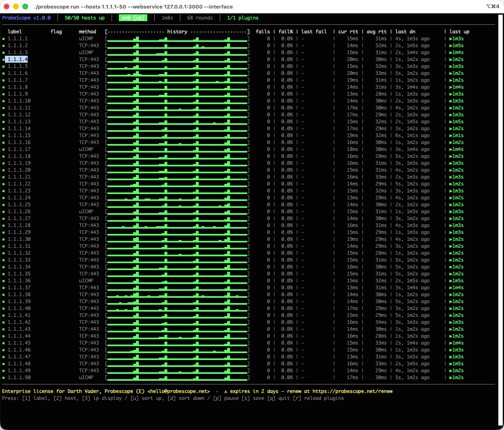Click the 'avg rtt' column header
Image resolution: width=504 pixels, height=430 pixels.
377,32
